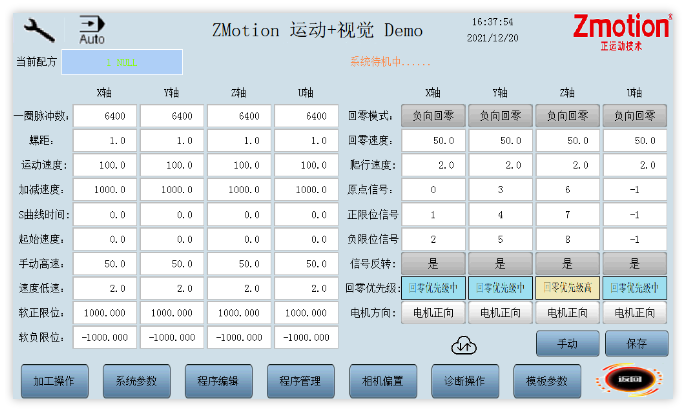
Task: Edit Y轴 原点信号 field 3
Action: point(500,189)
